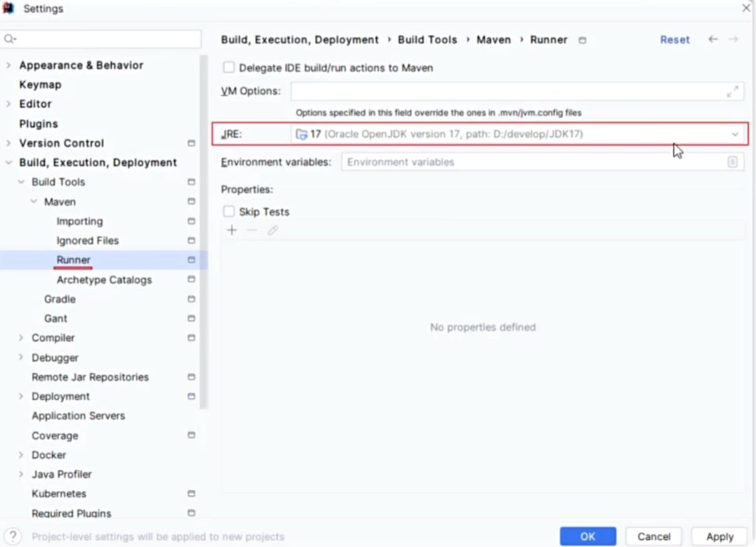Viewport: 756px width, 547px height.
Task: Expand the Java Profiler node
Action: [x=21, y=474]
